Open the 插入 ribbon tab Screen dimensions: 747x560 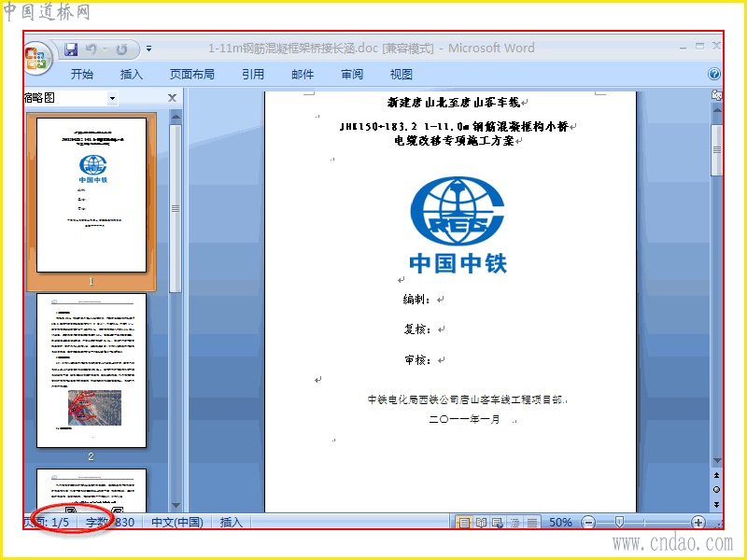pyautogui.click(x=132, y=75)
